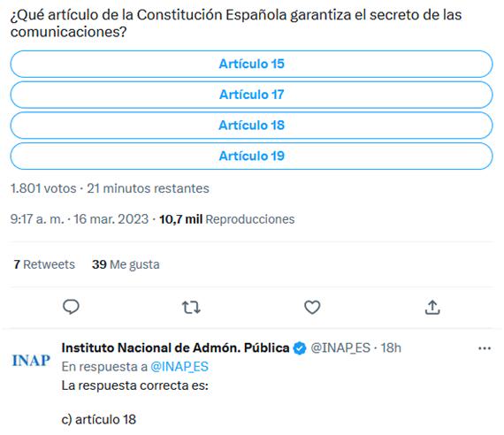Vote for Artículo 17 poll option
This screenshot has width=504, height=435.
251,95
